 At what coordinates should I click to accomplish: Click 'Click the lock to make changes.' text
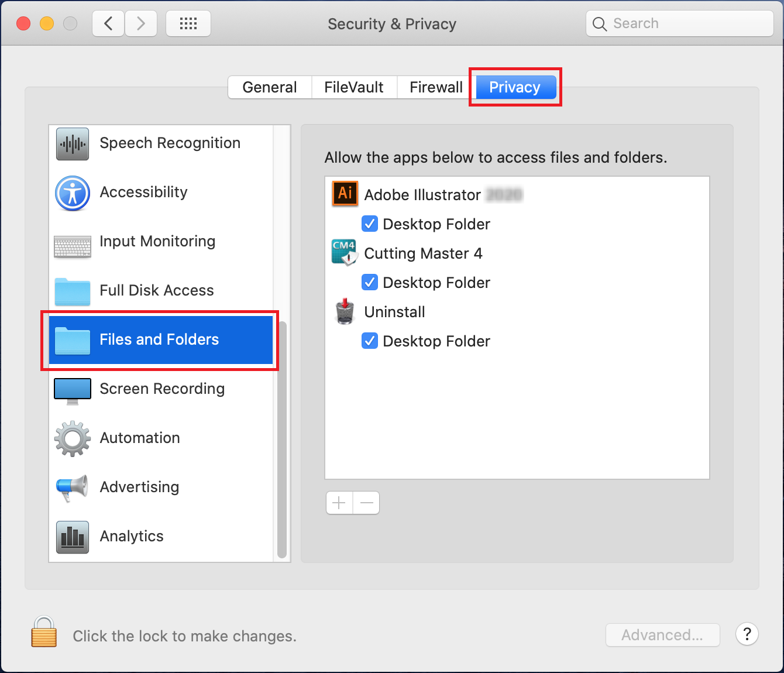point(184,636)
